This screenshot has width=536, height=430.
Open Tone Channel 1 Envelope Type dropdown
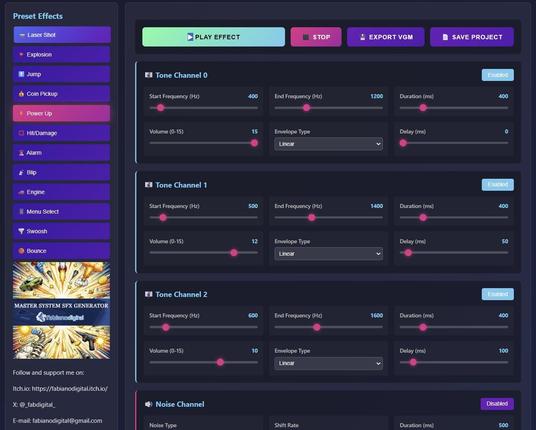coord(328,254)
